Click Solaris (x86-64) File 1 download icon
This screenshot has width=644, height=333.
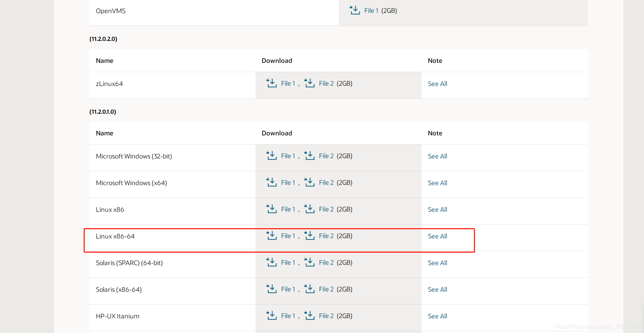click(x=271, y=289)
